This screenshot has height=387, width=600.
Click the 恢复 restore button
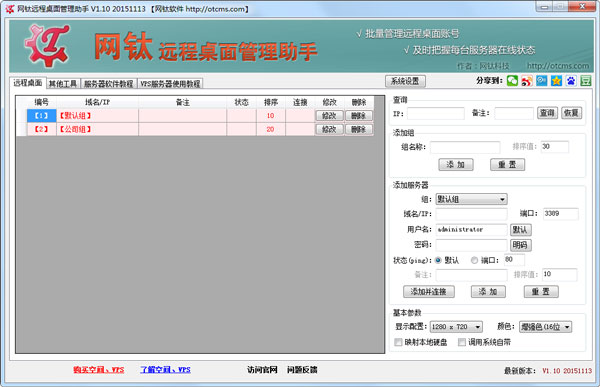click(x=571, y=113)
